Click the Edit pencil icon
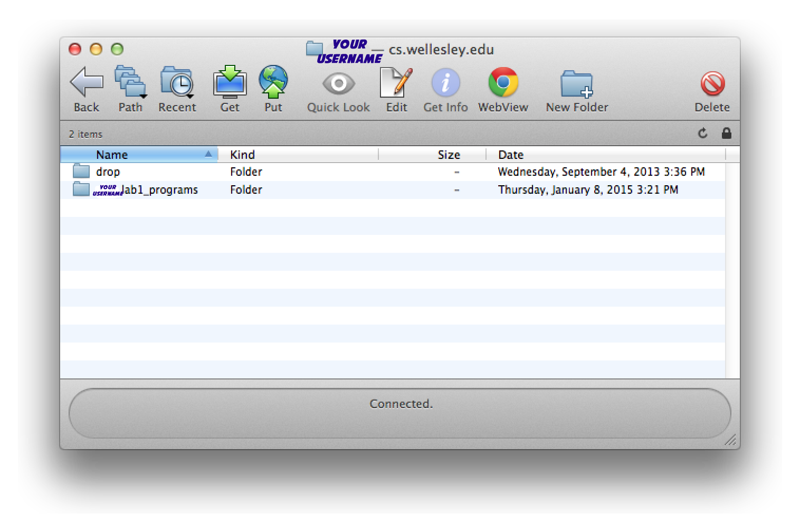 tap(396, 83)
